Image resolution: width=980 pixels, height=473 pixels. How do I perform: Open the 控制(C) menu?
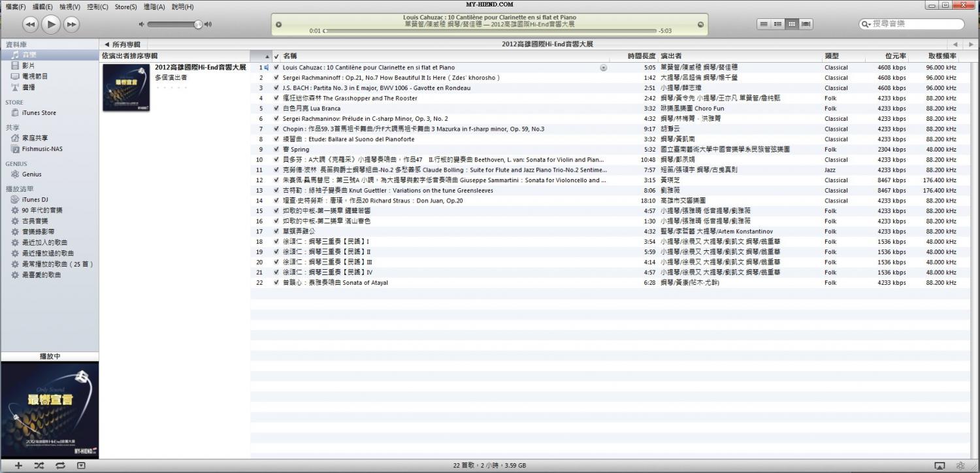tap(97, 7)
